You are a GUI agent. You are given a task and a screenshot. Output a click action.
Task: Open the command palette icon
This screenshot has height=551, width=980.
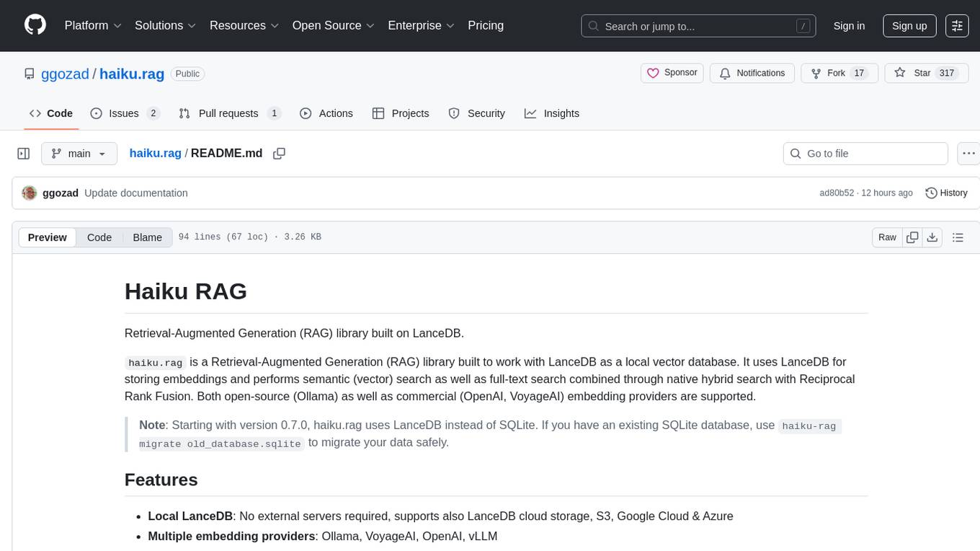coord(957,26)
